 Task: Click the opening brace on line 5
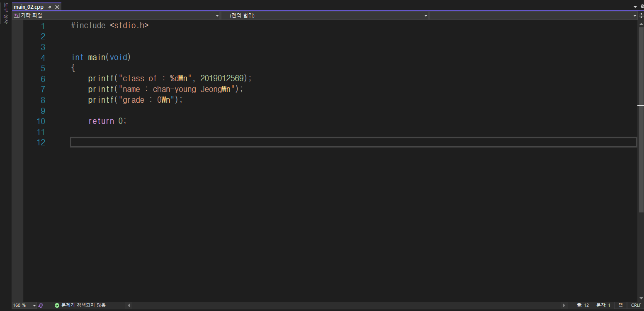pyautogui.click(x=73, y=68)
